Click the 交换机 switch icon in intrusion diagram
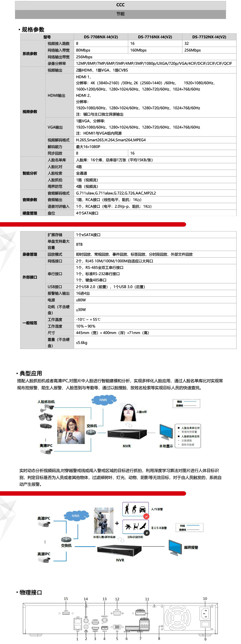This screenshot has width=241, height=644. 66,540
